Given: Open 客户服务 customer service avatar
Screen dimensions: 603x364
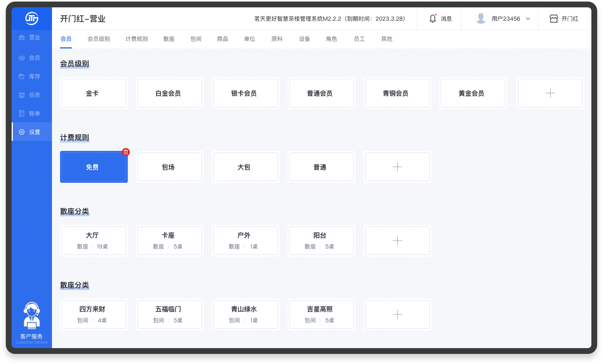Looking at the screenshot, I should [31, 316].
